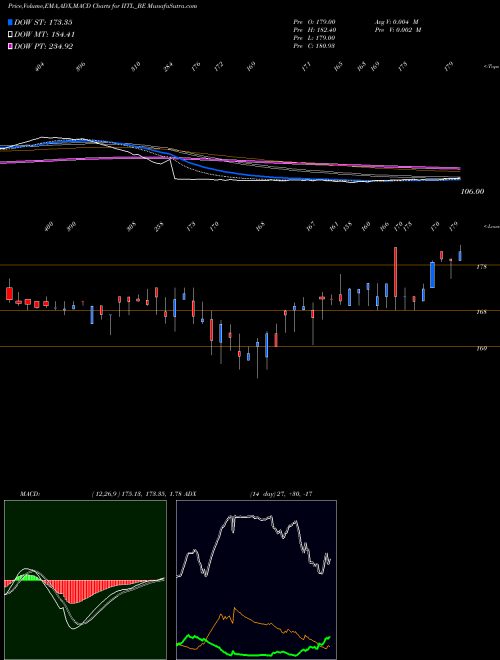The height and width of the screenshot is (660, 500).
Task: Click the 'Avg V: 0.004 M' value
Action: tap(396, 22)
